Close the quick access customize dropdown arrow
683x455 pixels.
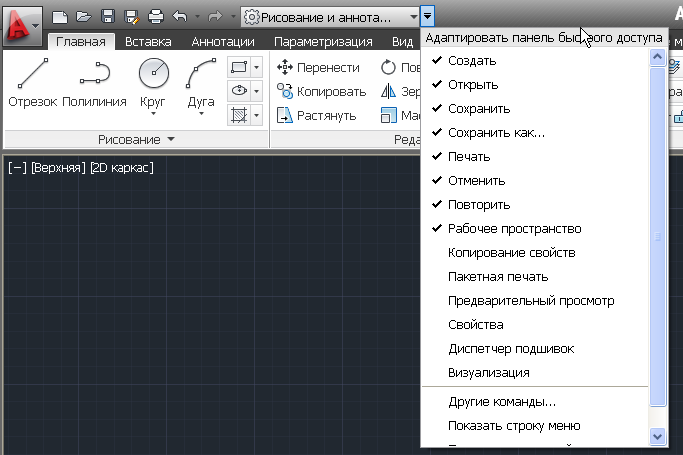(x=428, y=17)
